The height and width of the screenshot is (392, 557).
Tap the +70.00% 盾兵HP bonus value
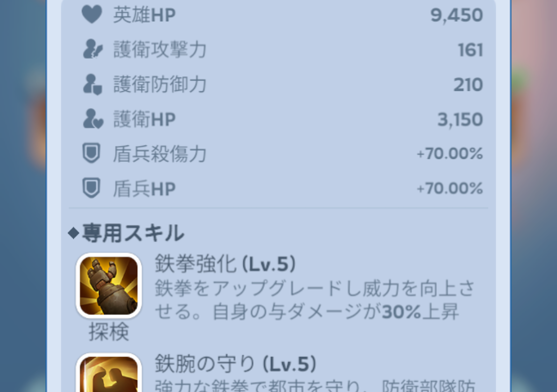tap(450, 188)
